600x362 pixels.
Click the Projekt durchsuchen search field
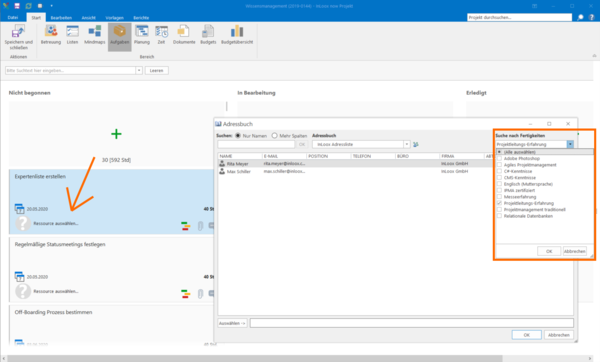point(519,17)
